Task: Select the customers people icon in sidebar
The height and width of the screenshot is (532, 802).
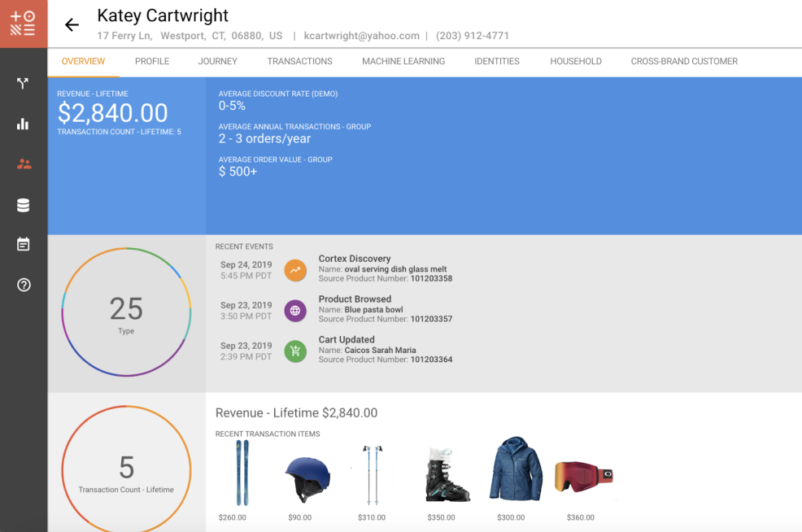Action: 24,164
